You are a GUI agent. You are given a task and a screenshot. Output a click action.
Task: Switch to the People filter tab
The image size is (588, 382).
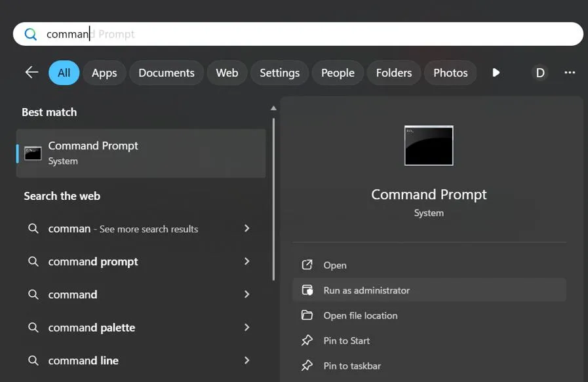(x=338, y=73)
